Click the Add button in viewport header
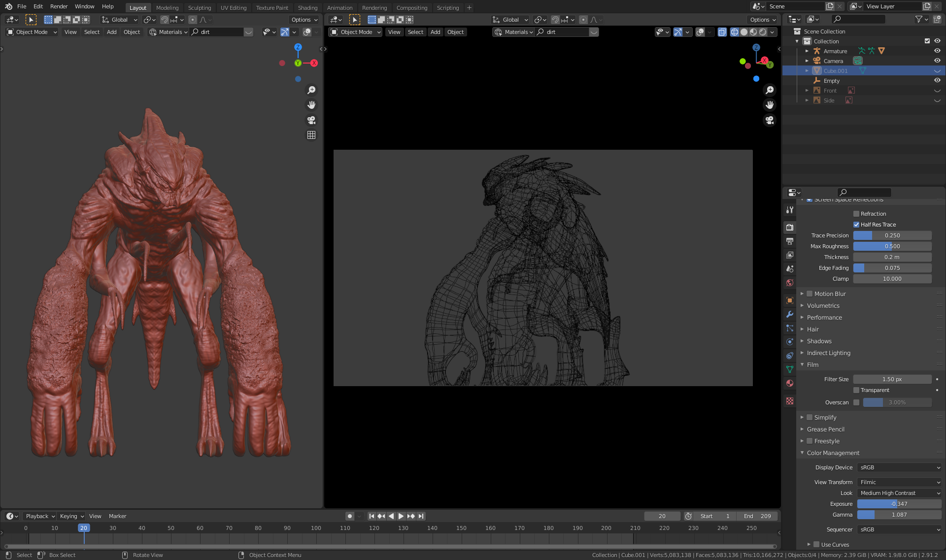 coord(435,32)
